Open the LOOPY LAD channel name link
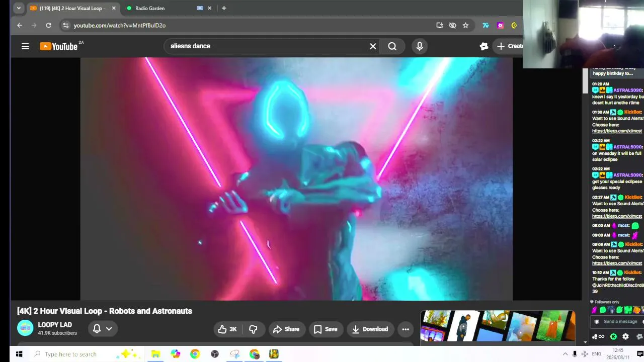 (x=55, y=325)
